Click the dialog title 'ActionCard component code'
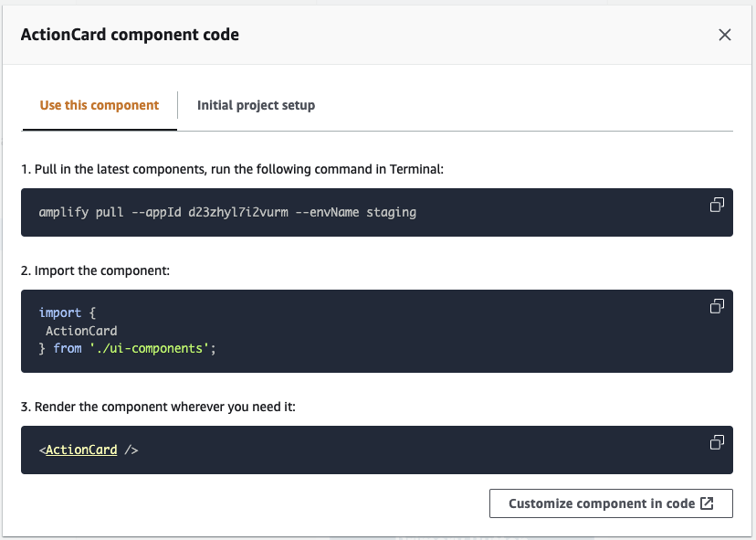This screenshot has height=540, width=756. point(130,35)
